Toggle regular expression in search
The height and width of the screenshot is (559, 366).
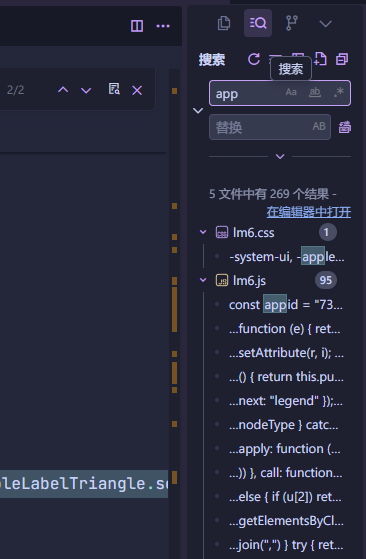[339, 92]
